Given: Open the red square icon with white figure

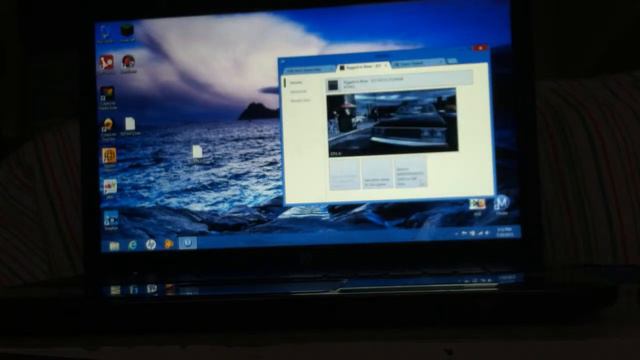Looking at the screenshot, I should 106,64.
